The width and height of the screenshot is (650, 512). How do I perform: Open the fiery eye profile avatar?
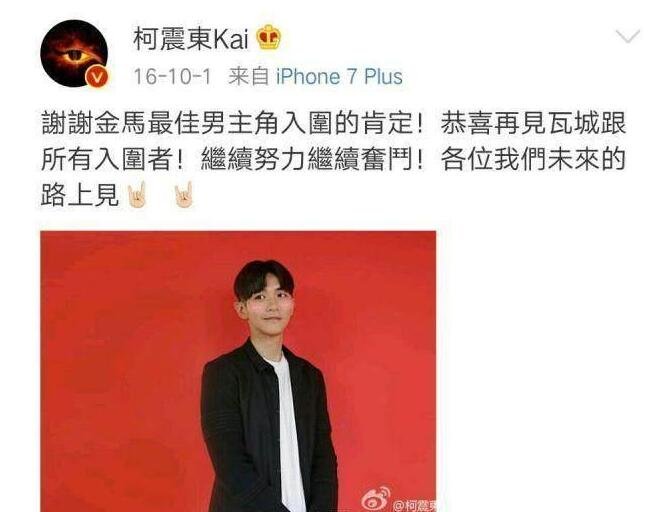74,53
